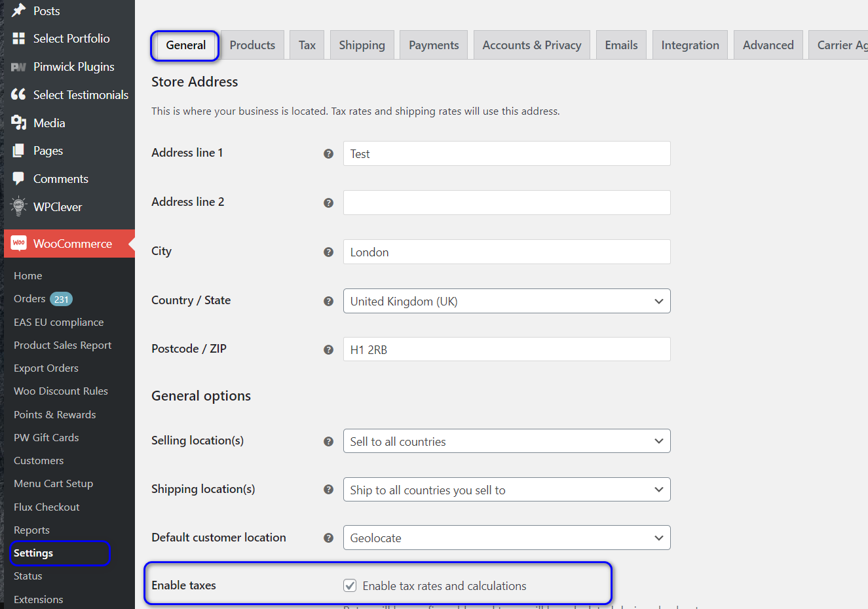Click into the Address line 2 field
Screen dimensions: 868x609
[x=506, y=203]
